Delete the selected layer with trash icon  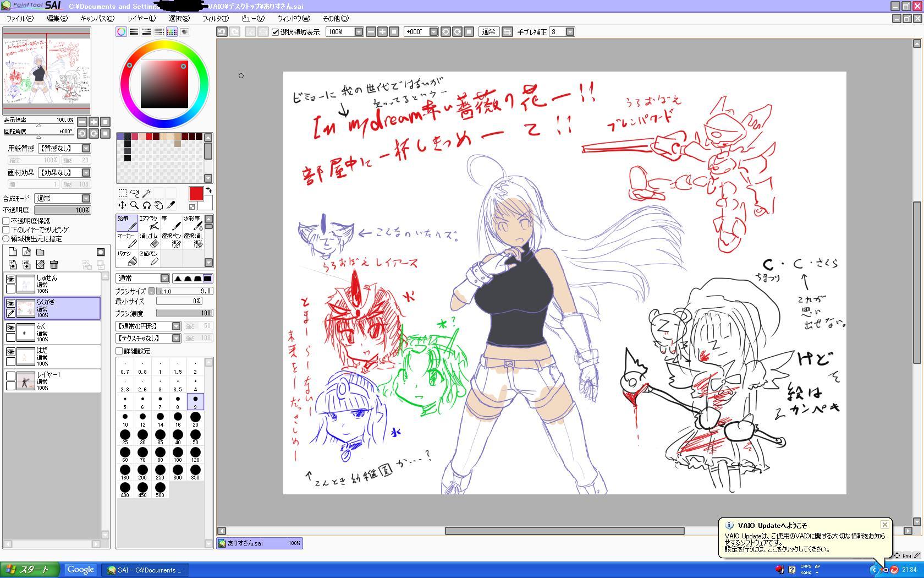[54, 264]
